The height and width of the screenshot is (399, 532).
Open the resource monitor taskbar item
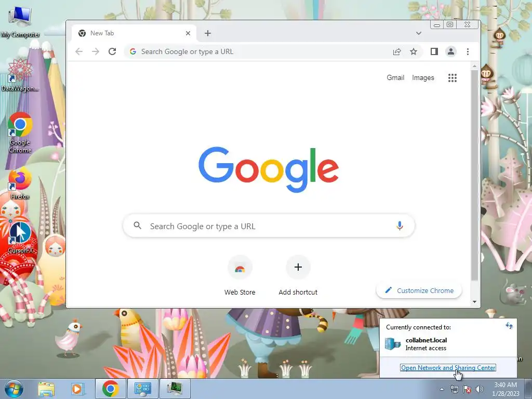click(x=175, y=389)
